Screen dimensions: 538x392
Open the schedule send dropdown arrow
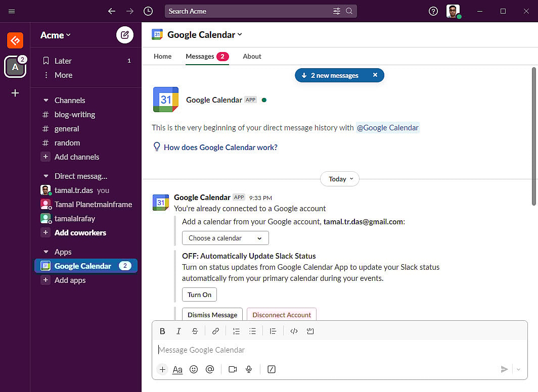pyautogui.click(x=518, y=369)
